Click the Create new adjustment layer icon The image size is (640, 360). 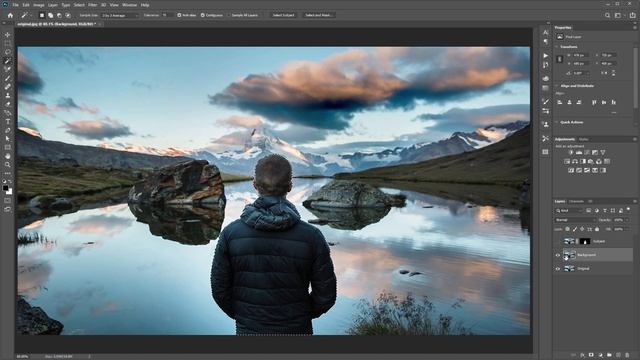point(600,355)
